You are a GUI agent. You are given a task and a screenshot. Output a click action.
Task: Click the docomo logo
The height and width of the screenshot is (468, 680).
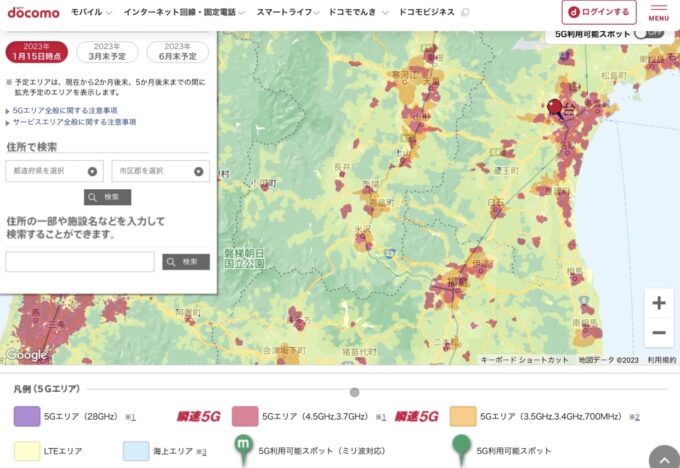(x=33, y=13)
